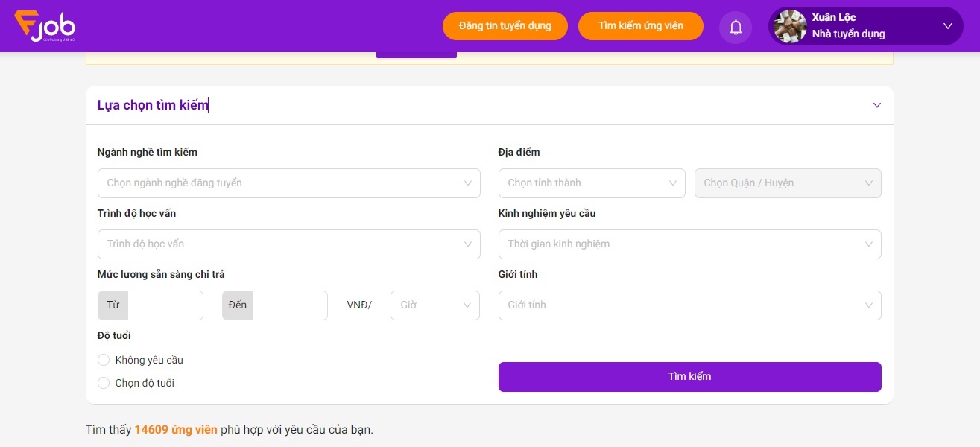Click the '14609 ứng viên' results link
Image resolution: width=980 pixels, height=447 pixels.
[x=176, y=429]
